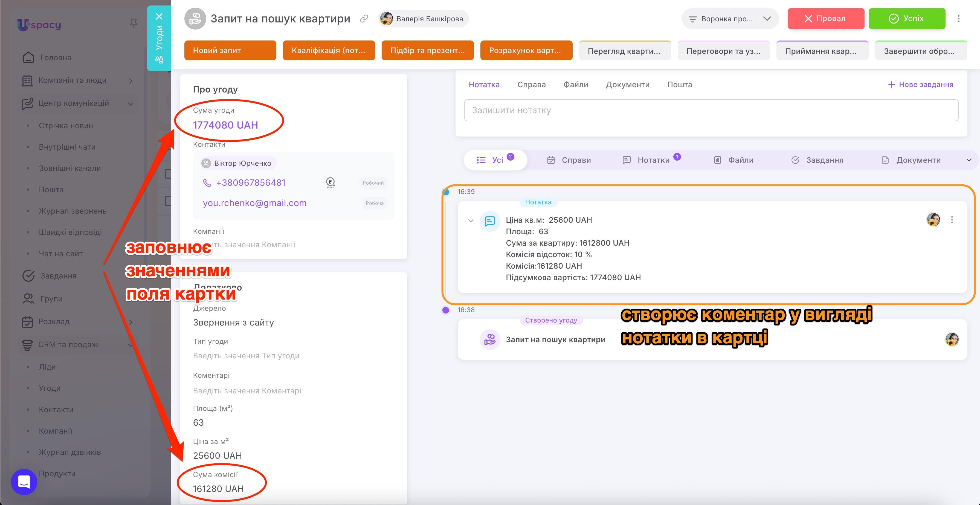The image size is (980, 505).
Task: Open the three-dot menu beside Успіх
Action: click(959, 19)
